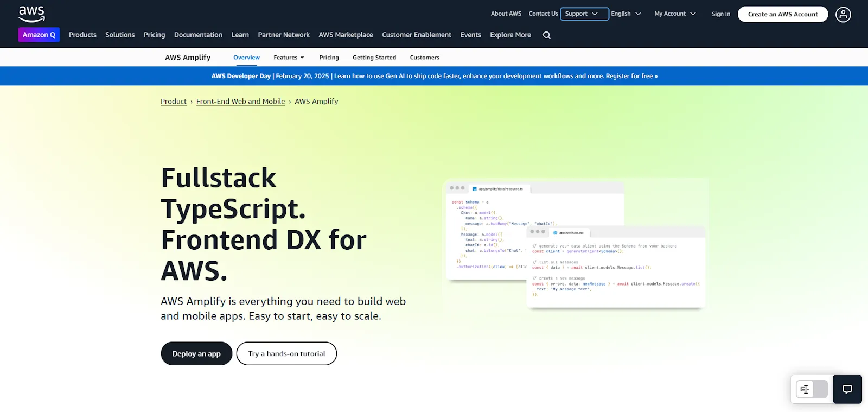
Task: Expand the Support dropdown
Action: (584, 14)
